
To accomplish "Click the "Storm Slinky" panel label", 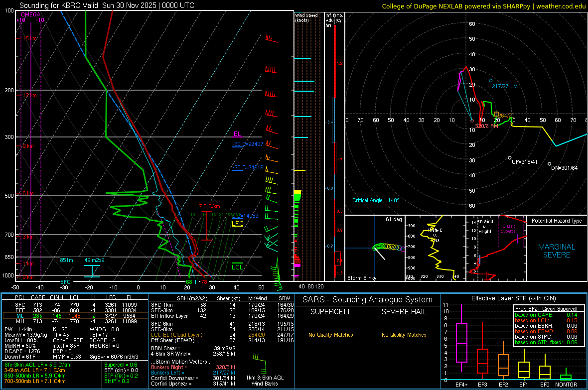I will click(361, 278).
